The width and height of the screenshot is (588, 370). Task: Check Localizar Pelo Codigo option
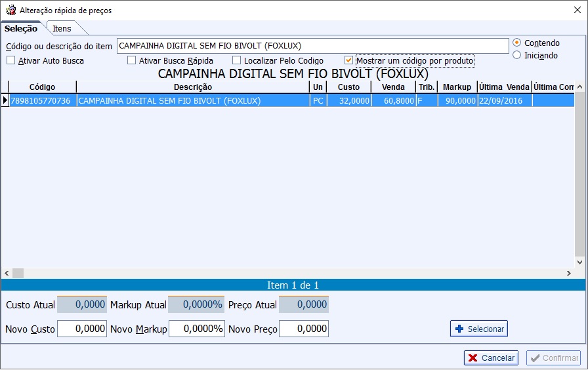(237, 60)
